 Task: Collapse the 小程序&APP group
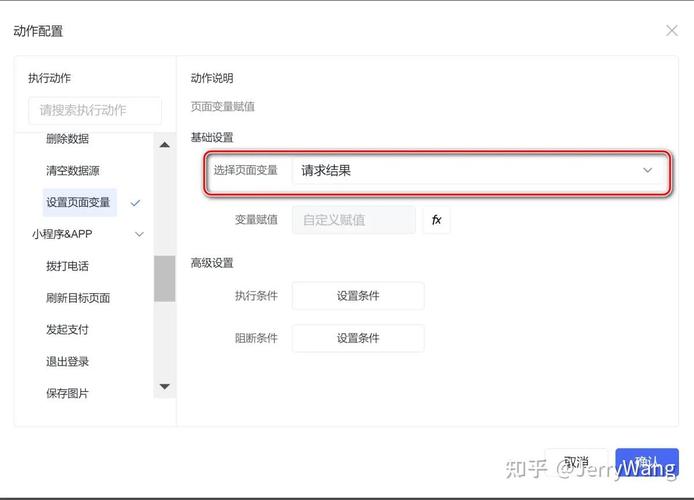click(x=139, y=235)
